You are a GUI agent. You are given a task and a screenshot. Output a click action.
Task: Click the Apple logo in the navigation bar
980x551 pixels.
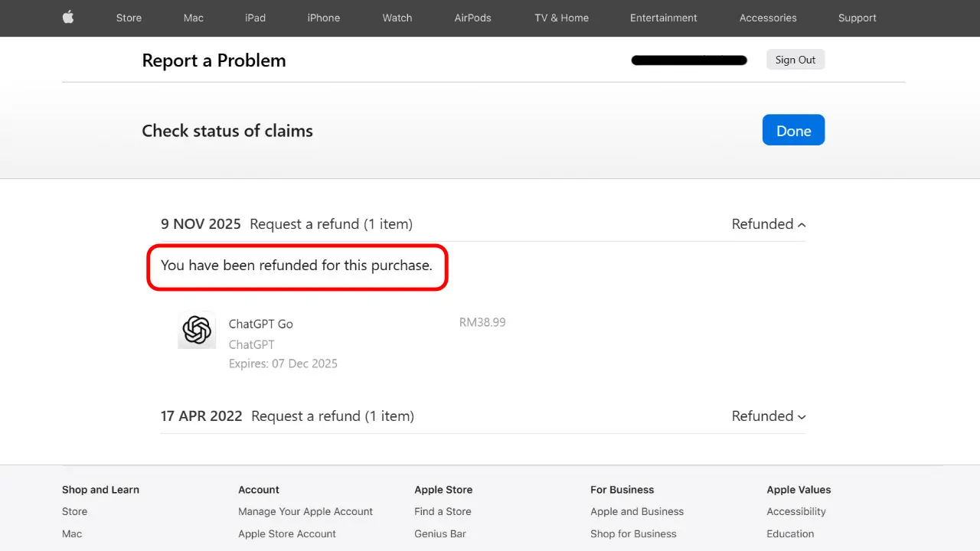click(68, 18)
